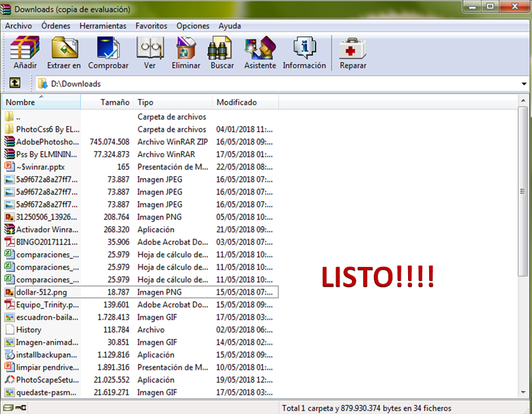Select the History file icon

(x=9, y=330)
